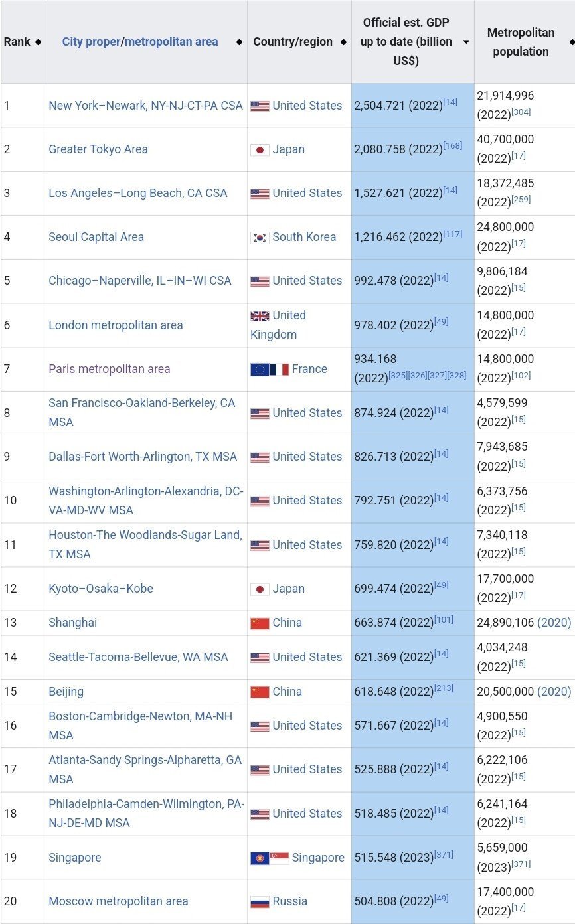Click the Japan flag icon beside Greater Tokyo
Image resolution: width=575 pixels, height=924 pixels.
[260, 150]
